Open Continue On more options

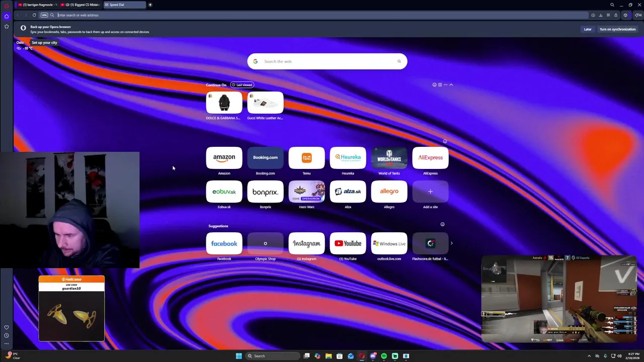click(445, 85)
